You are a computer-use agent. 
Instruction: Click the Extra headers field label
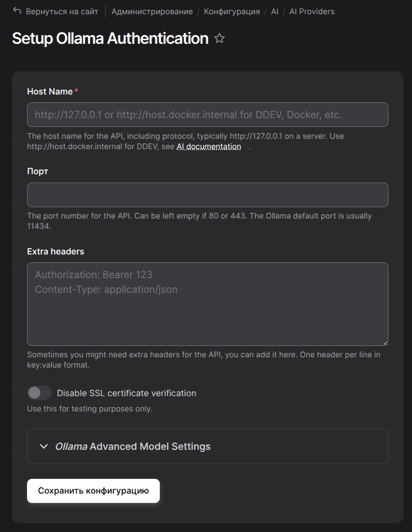(56, 251)
